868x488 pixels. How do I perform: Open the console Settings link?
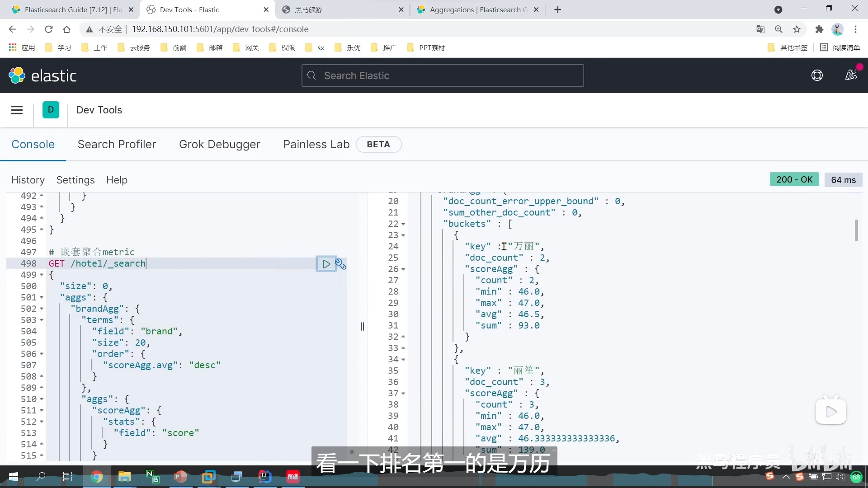[x=75, y=180]
